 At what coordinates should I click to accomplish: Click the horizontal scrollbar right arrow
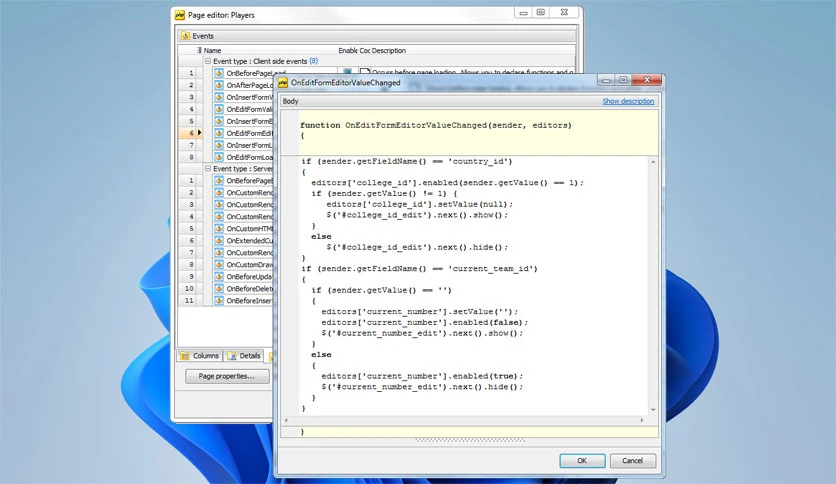point(641,420)
